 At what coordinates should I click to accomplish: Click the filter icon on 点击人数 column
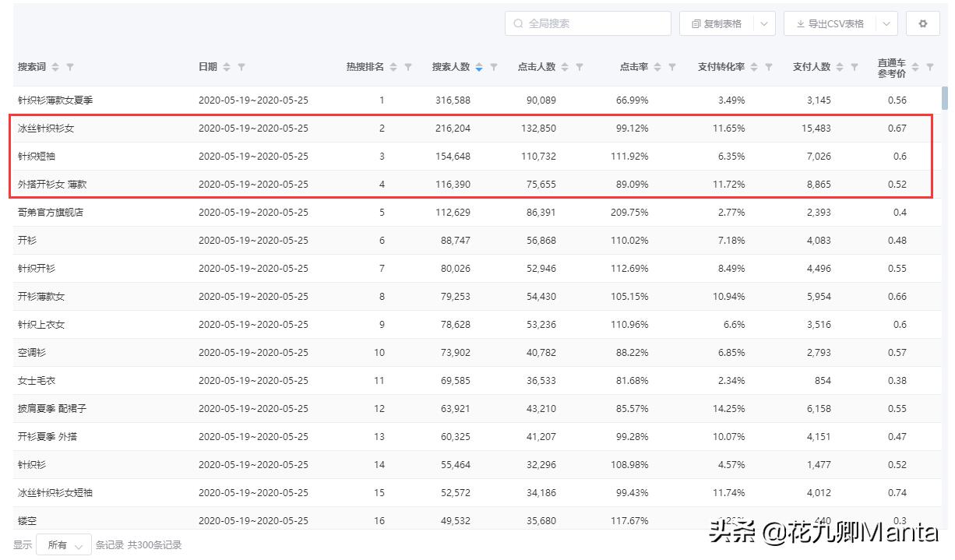(564, 67)
